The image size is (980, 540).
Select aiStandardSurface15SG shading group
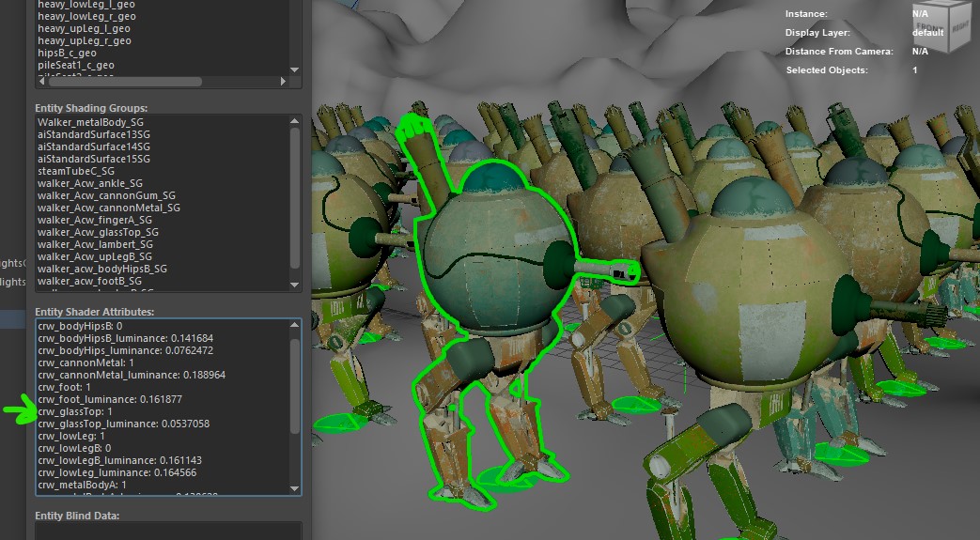[94, 159]
